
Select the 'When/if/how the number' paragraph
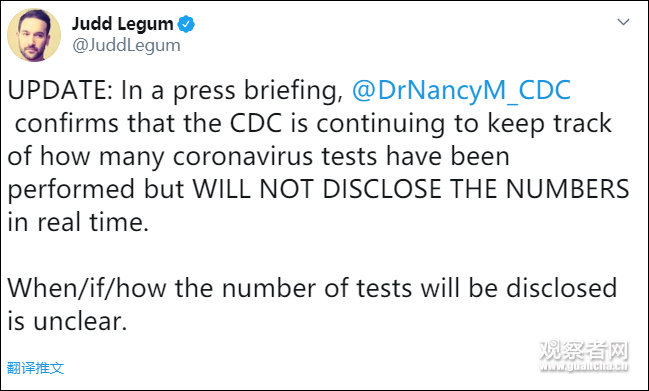[x=312, y=305]
